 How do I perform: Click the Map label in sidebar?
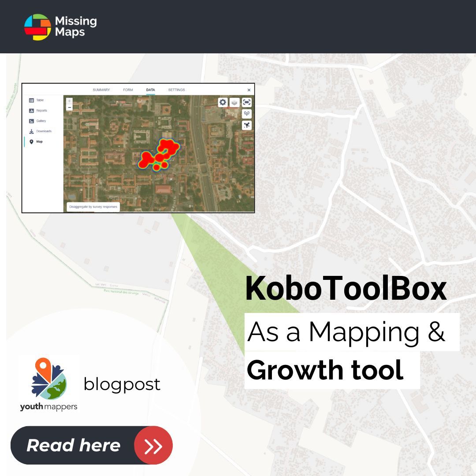[x=40, y=141]
